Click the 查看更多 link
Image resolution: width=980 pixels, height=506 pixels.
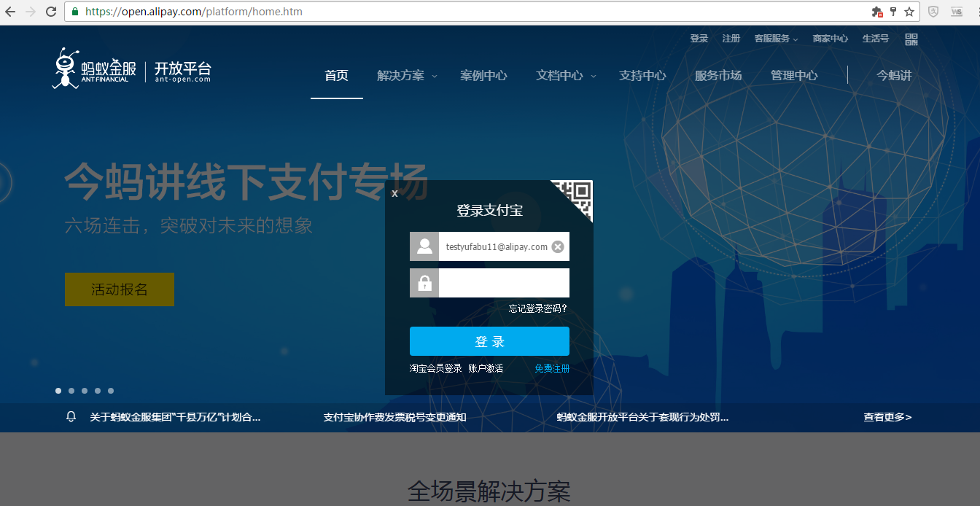pyautogui.click(x=887, y=417)
